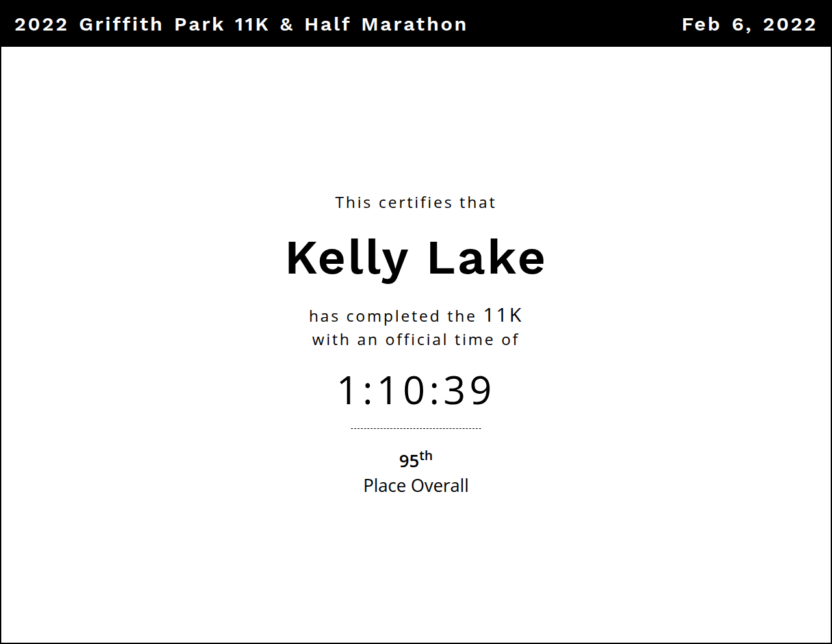Click the date Feb 6, 2022
Viewport: 832px width, 644px height.
tap(749, 25)
